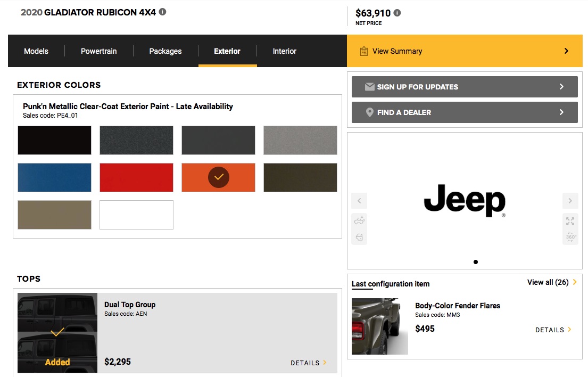Screen dimensions: 588x377
Task: Open the Interior tab
Action: tap(285, 51)
